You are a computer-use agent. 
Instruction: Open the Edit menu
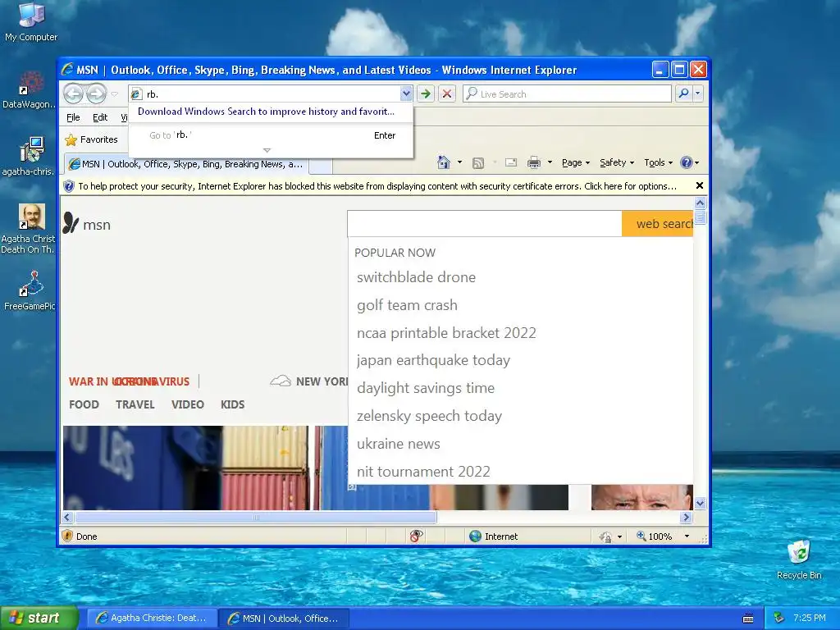pyautogui.click(x=99, y=117)
